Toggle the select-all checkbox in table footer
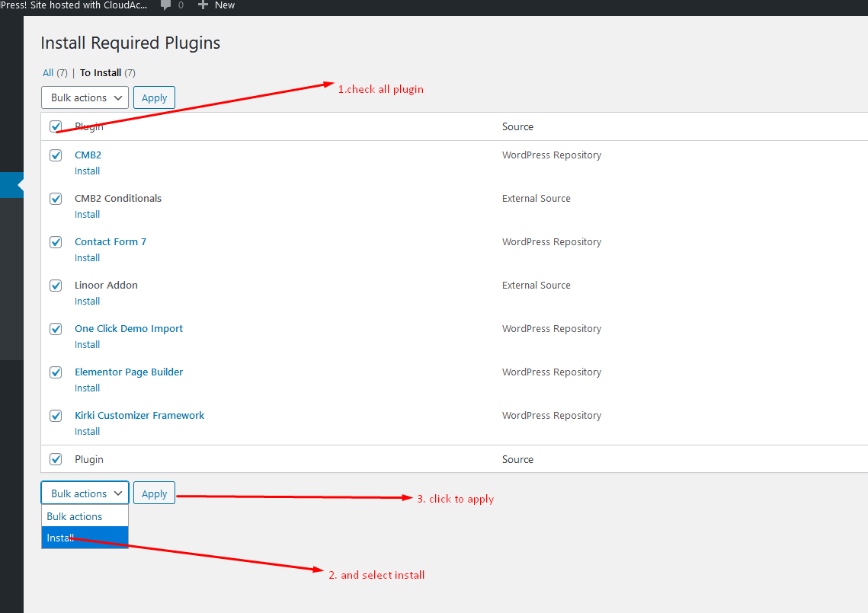 (56, 459)
